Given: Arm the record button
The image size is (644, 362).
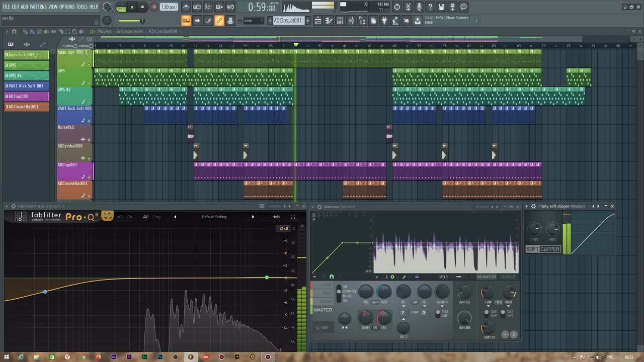Looking at the screenshot, I should click(x=154, y=7).
